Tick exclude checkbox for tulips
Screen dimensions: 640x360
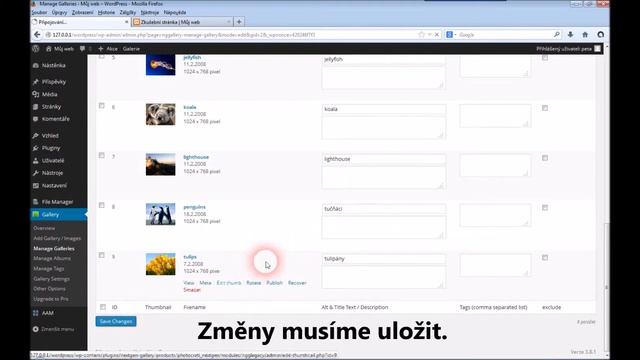545,258
